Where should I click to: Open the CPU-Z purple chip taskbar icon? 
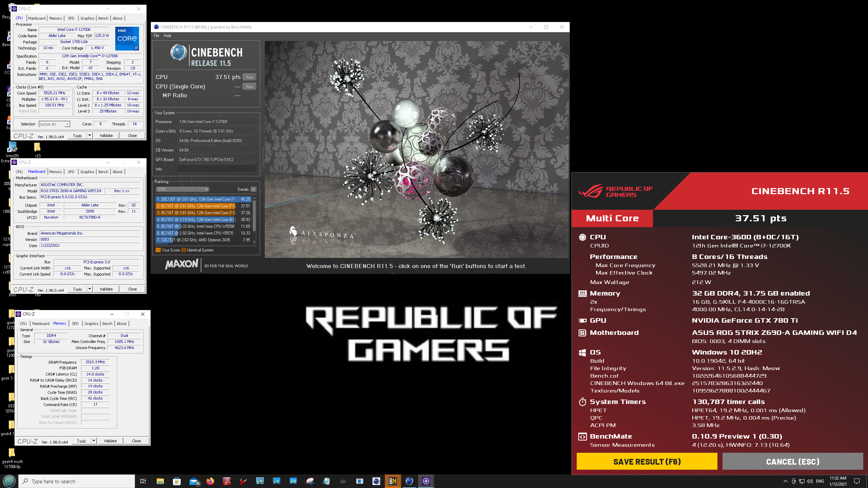coord(426,481)
